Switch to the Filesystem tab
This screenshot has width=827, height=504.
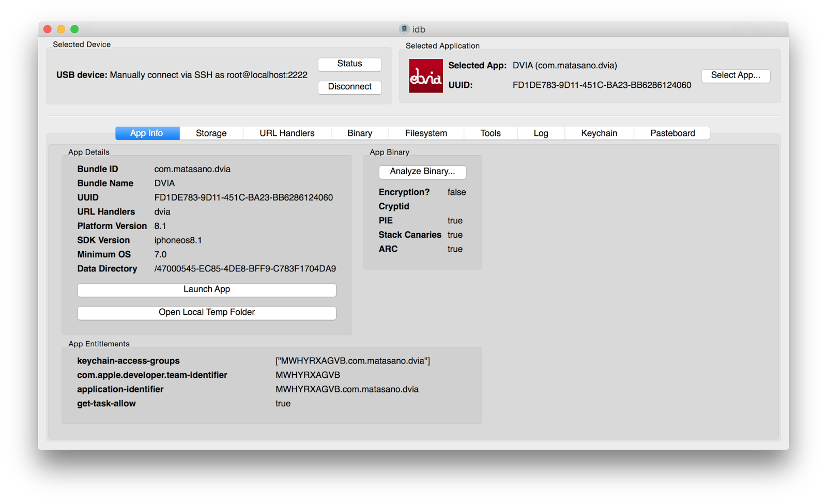pyautogui.click(x=426, y=133)
